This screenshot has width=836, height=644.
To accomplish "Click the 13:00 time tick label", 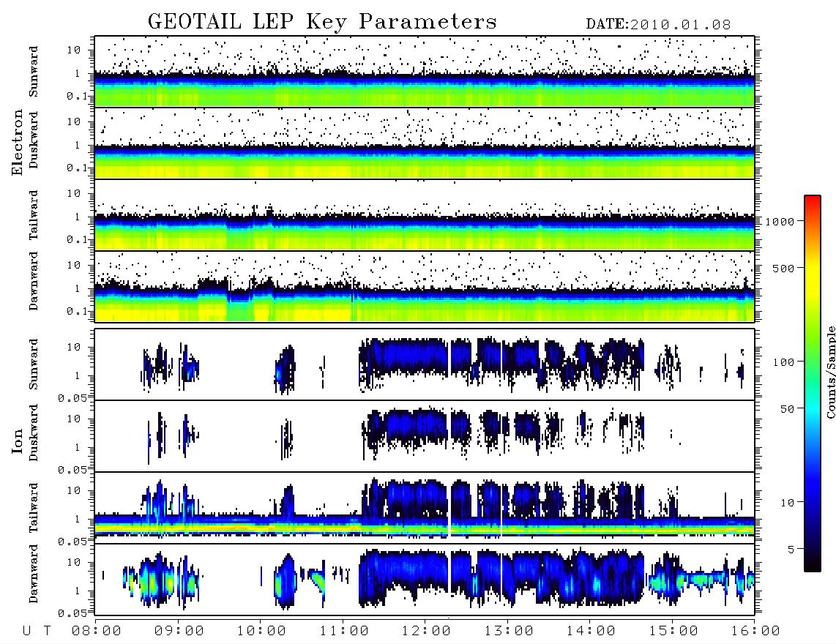I will click(x=509, y=632).
